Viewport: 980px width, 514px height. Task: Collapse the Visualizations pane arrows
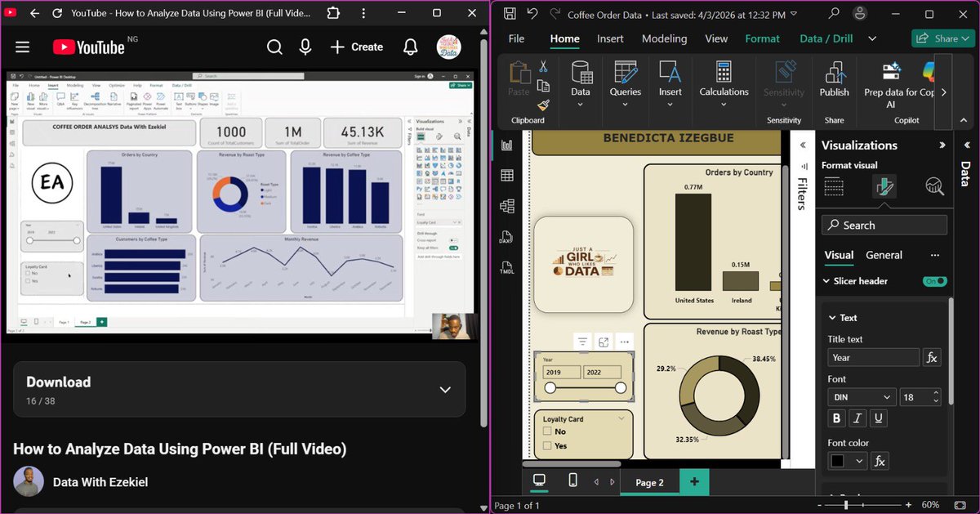(x=942, y=145)
